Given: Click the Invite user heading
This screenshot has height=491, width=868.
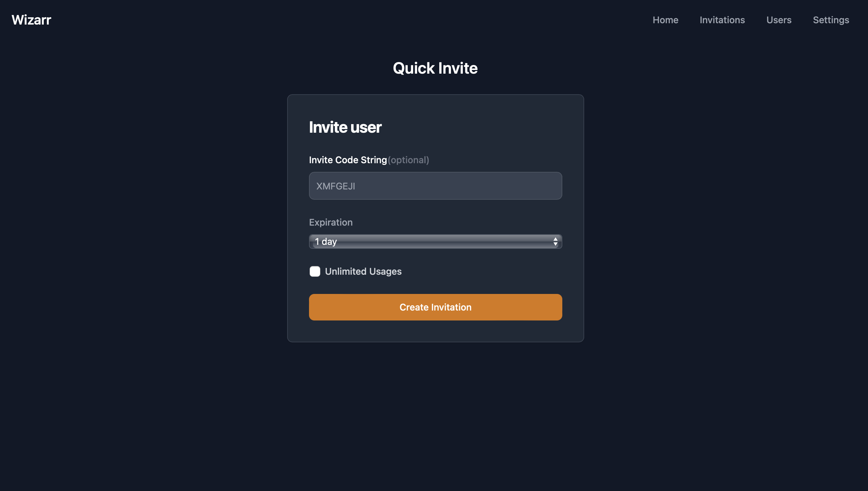Looking at the screenshot, I should [345, 127].
